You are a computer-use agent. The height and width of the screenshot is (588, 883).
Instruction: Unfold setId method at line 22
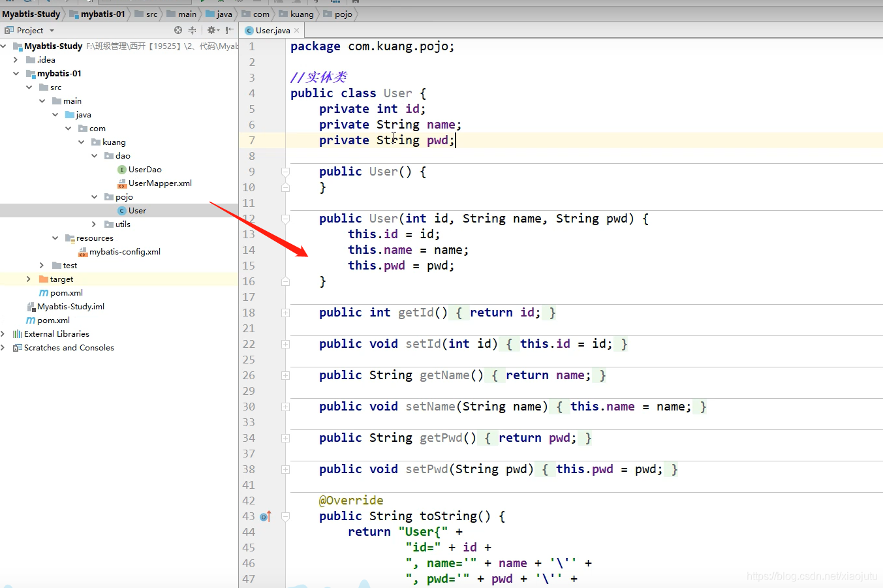285,344
